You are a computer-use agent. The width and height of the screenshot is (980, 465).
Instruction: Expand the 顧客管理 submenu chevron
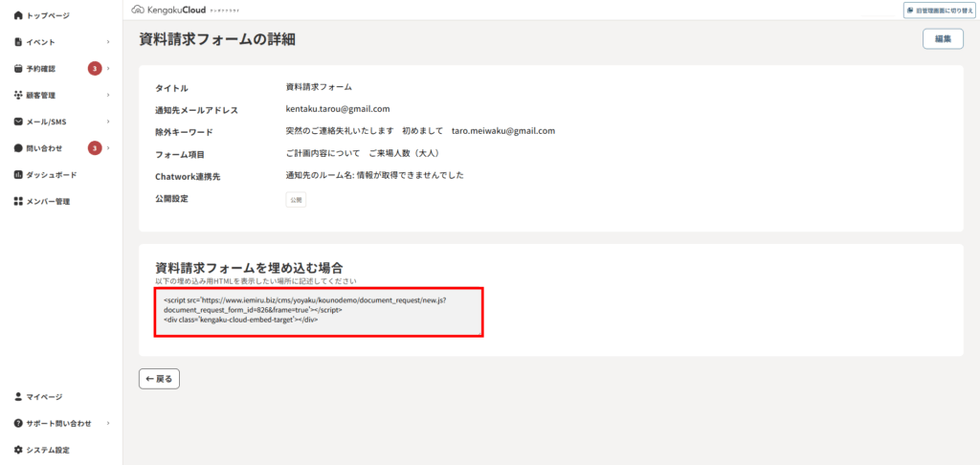click(108, 95)
